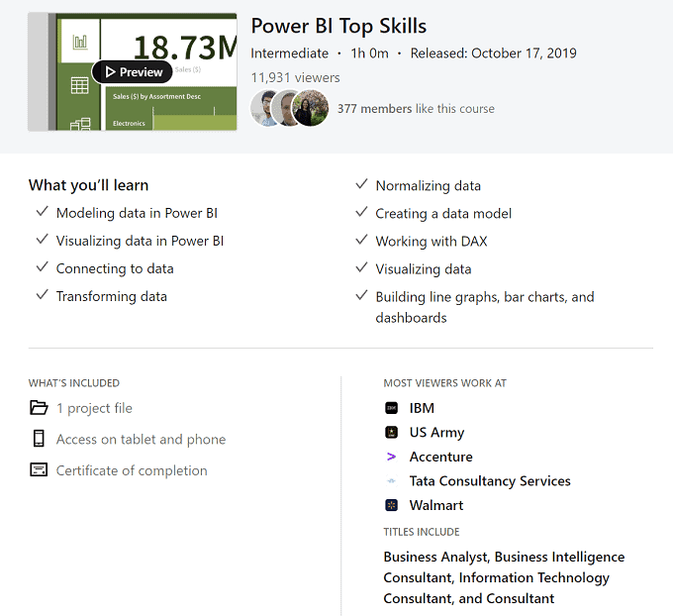
Task: Click the bar chart icon in thumbnail
Action: coord(80,42)
